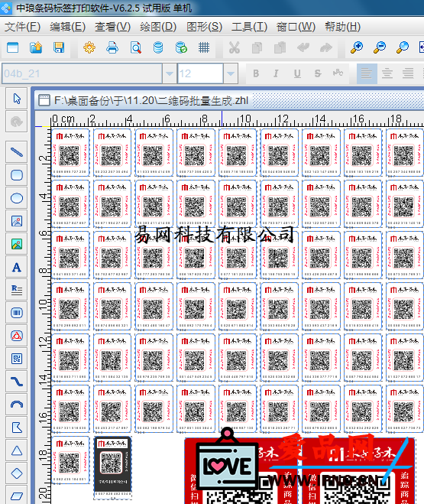Image resolution: width=424 pixels, height=504 pixels.
Task: Select the text A tool
Action: point(17,267)
